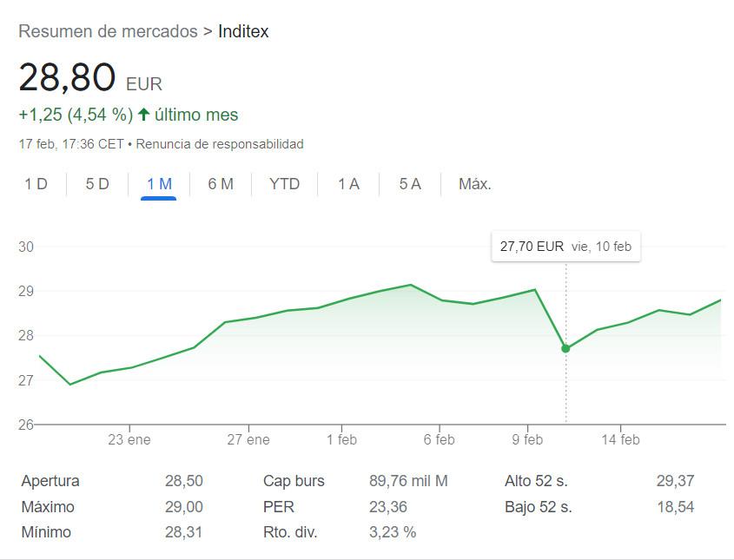
Task: Re-select the active 1M month tab
Action: (x=159, y=184)
